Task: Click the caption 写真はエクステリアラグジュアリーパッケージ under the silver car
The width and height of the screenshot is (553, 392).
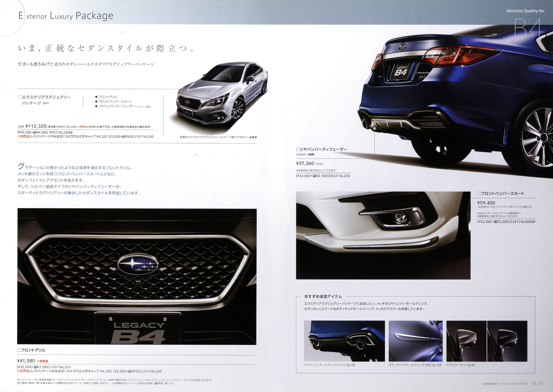Action: [218, 137]
